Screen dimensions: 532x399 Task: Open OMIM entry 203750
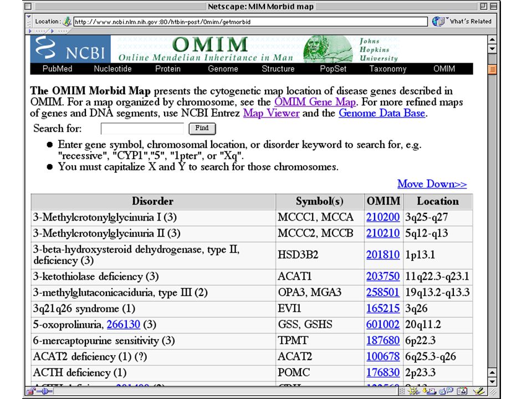383,277
